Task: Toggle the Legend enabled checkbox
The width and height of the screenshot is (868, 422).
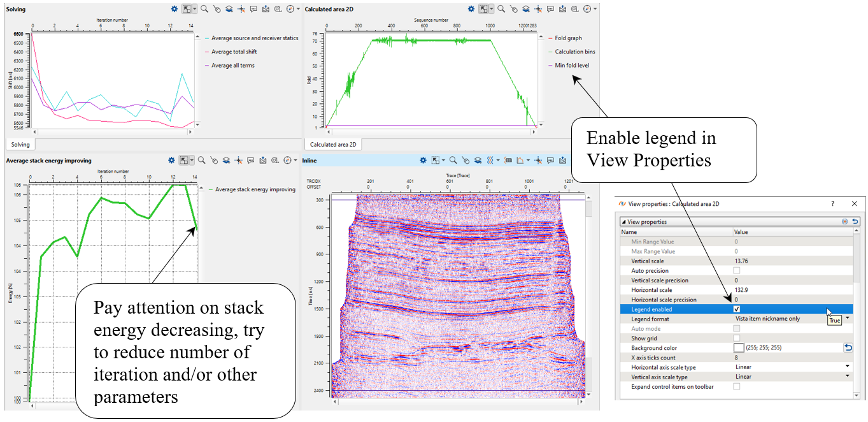Action: pyautogui.click(x=737, y=309)
